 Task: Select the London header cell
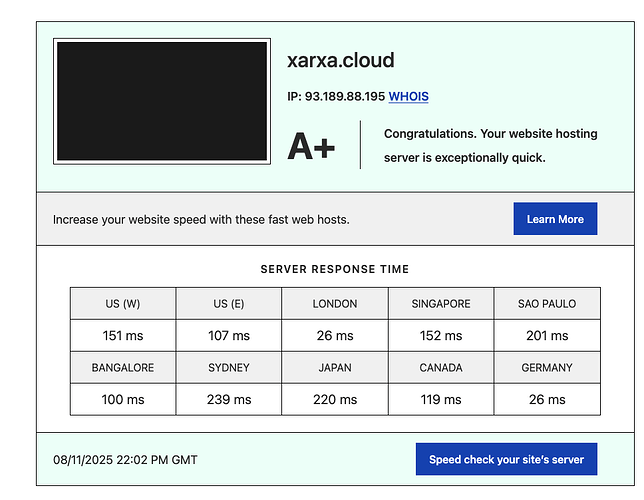[x=335, y=304]
